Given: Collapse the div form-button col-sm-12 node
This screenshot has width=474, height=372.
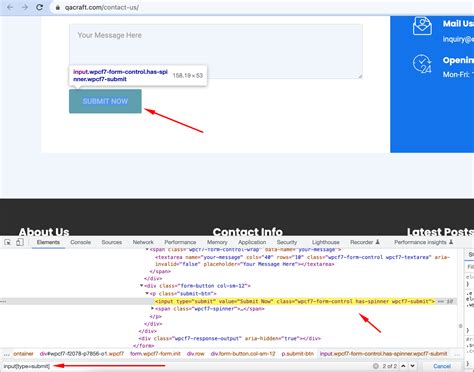Looking at the screenshot, I should pos(141,286).
